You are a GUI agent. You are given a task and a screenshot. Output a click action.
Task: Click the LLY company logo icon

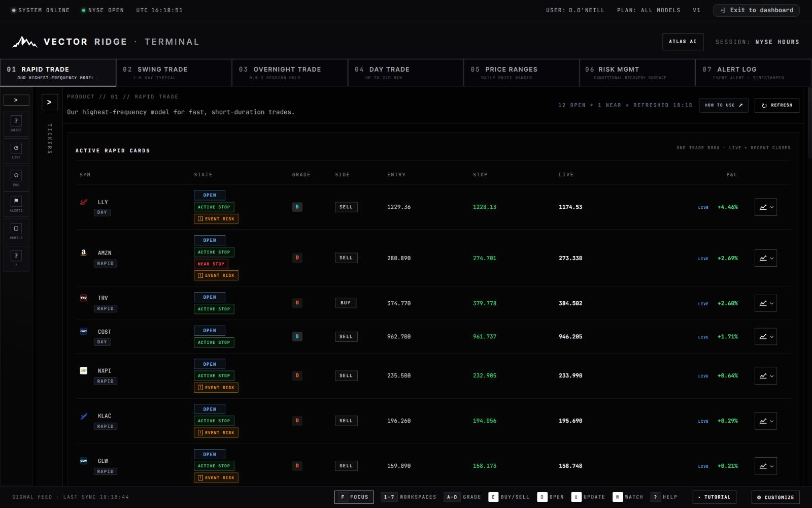click(84, 202)
